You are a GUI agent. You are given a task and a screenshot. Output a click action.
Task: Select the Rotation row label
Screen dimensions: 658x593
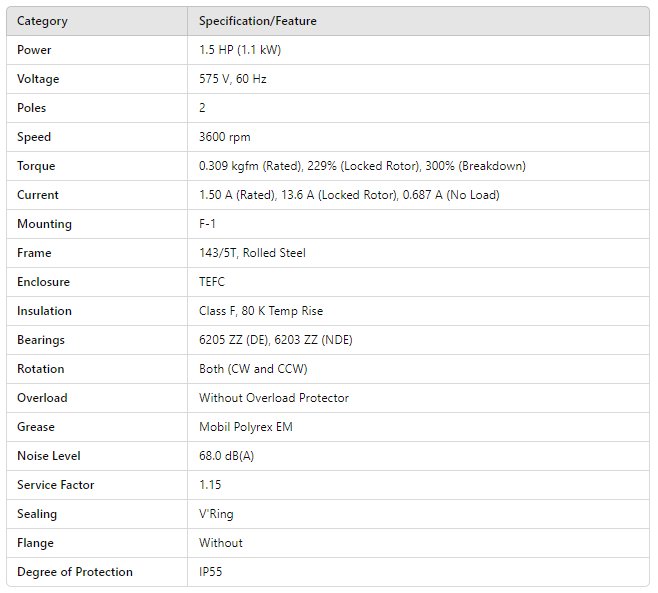point(41,369)
